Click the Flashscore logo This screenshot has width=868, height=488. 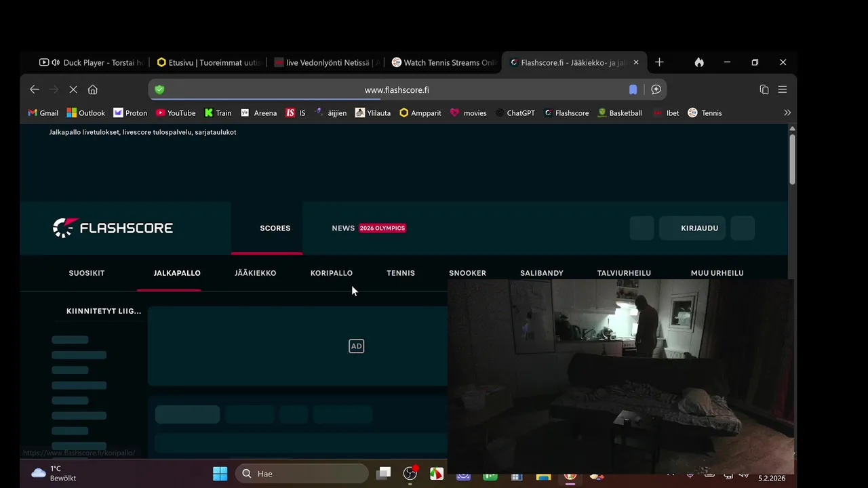pos(113,228)
